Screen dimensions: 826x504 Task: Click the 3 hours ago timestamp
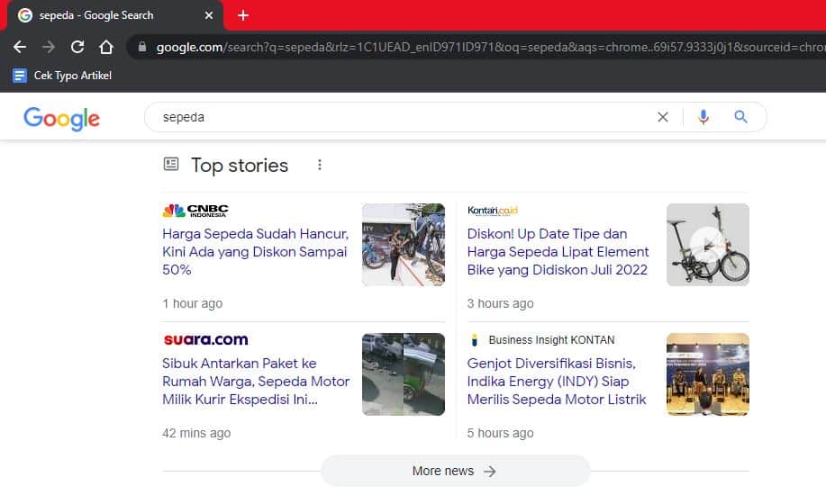tap(501, 303)
